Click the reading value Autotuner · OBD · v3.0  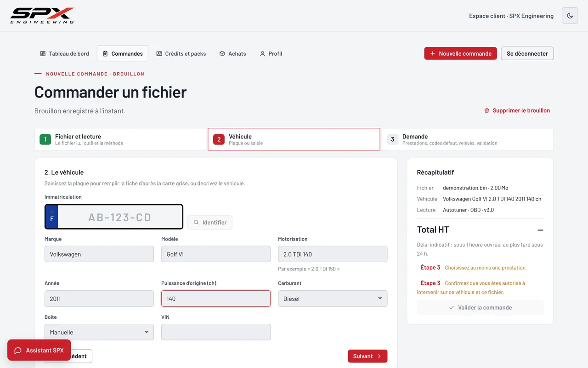[x=468, y=210]
